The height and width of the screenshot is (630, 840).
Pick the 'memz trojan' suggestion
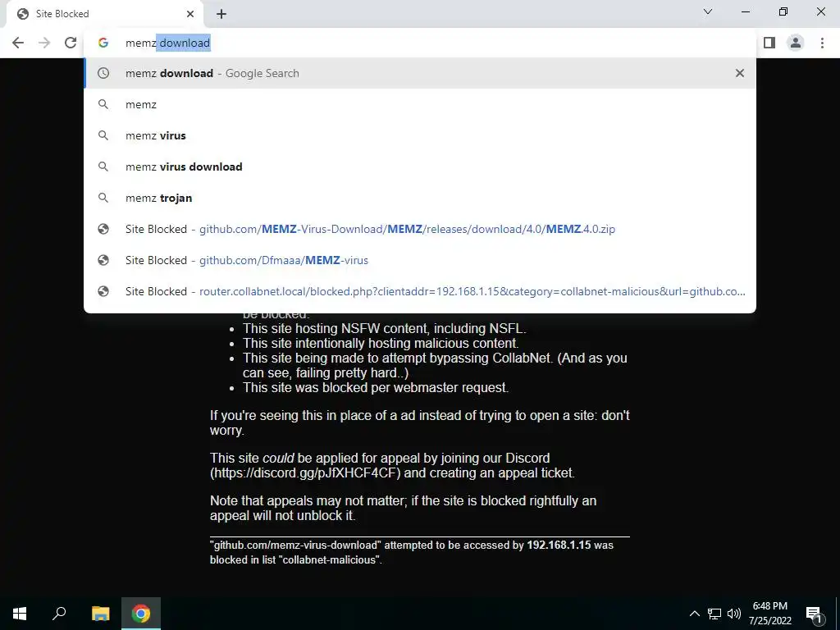tap(420, 198)
